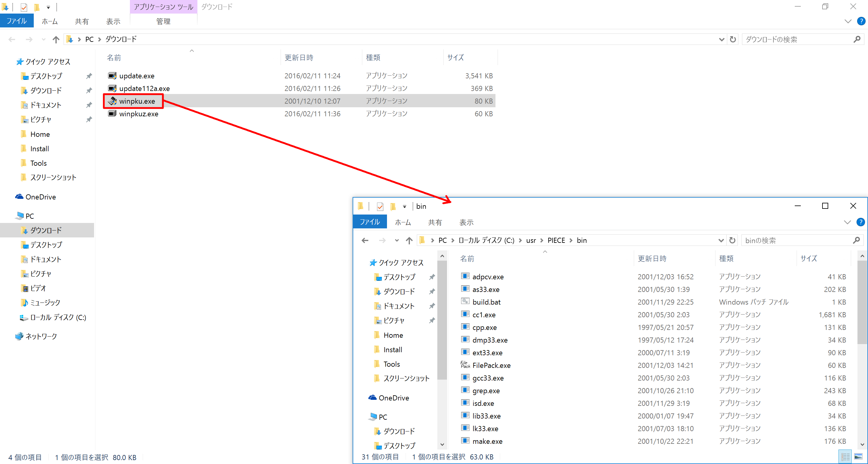Switch bin window to details view
This screenshot has height=464, width=868.
845,457
